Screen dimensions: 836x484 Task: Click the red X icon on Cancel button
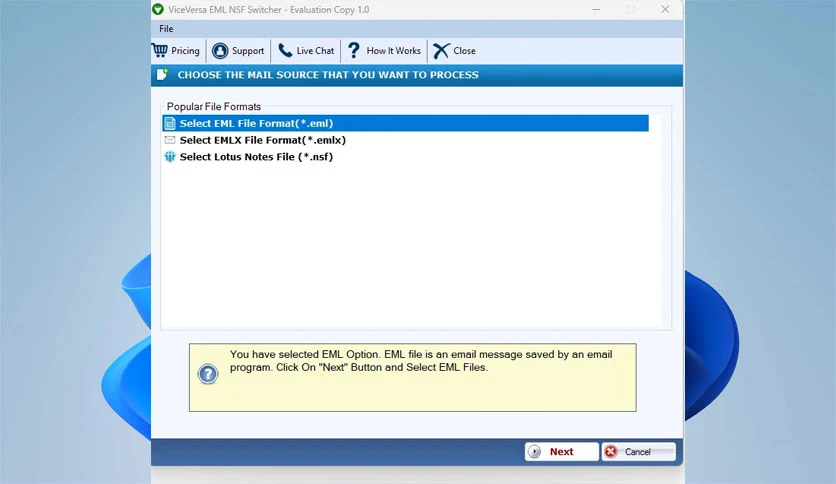click(611, 451)
